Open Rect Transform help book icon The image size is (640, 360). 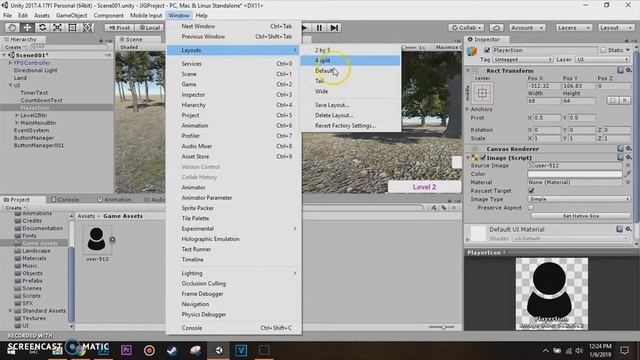[x=620, y=70]
